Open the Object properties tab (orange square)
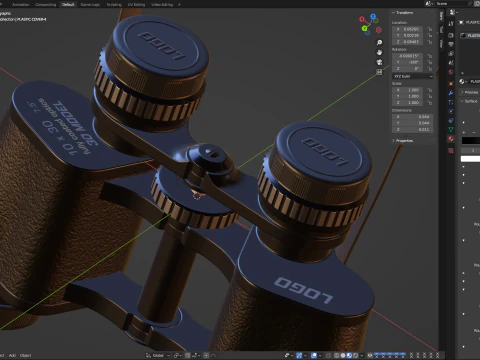 coord(451,84)
